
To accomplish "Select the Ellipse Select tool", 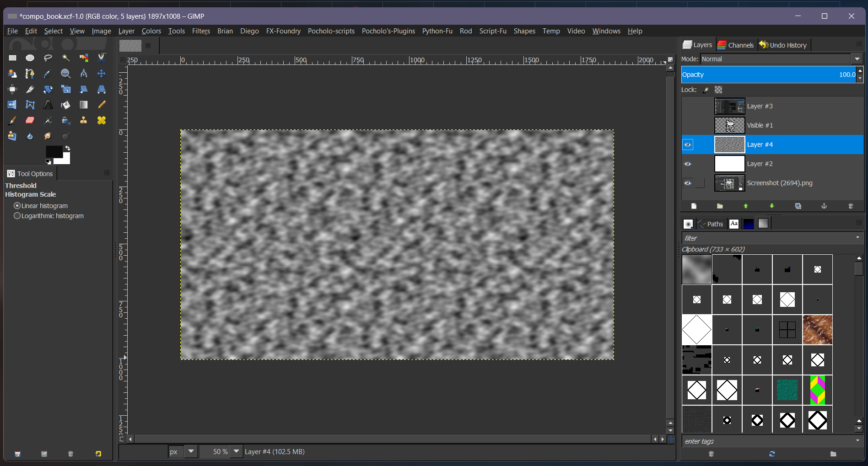I will (x=30, y=58).
